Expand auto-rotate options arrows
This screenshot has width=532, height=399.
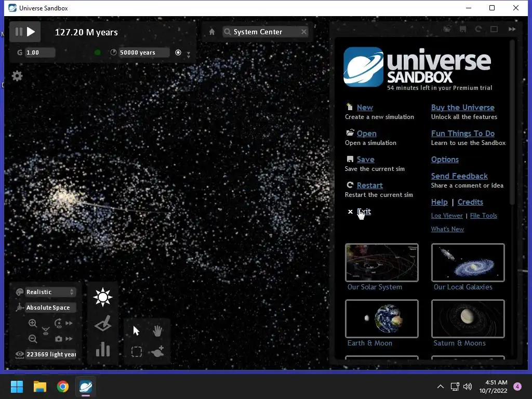(69, 323)
